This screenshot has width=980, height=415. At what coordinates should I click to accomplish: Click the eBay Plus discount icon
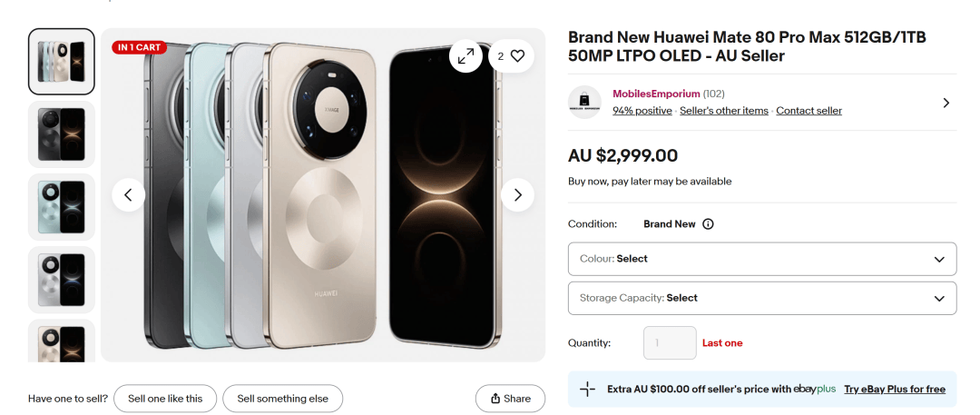(x=588, y=390)
